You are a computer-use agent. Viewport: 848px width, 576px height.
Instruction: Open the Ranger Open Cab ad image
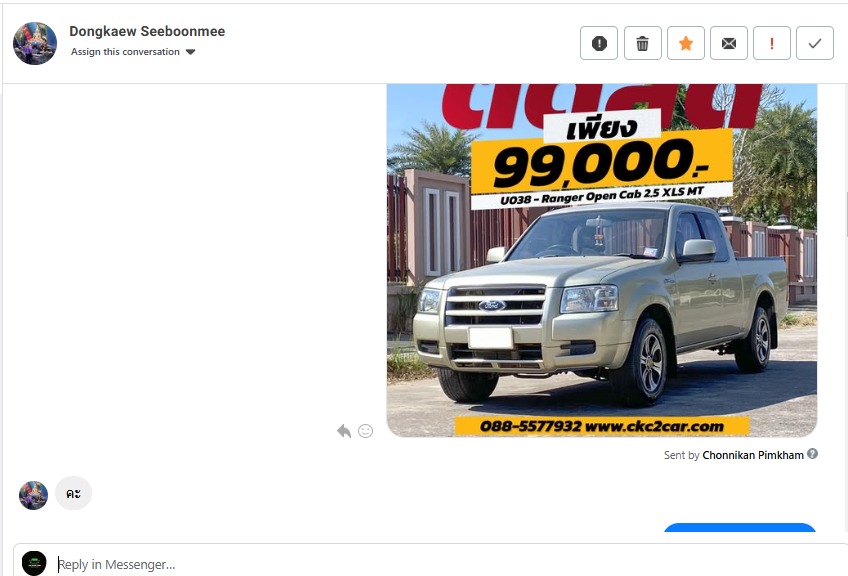(x=602, y=260)
